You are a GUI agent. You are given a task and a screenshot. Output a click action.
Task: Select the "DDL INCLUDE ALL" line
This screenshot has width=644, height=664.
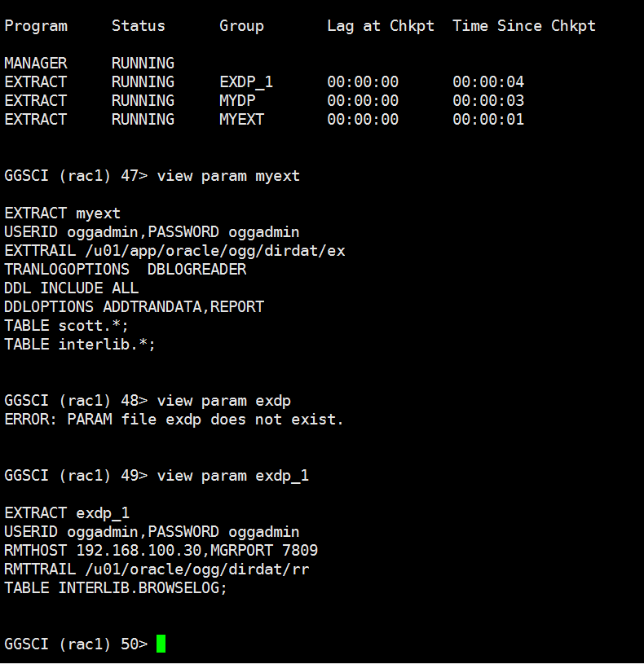pyautogui.click(x=72, y=288)
